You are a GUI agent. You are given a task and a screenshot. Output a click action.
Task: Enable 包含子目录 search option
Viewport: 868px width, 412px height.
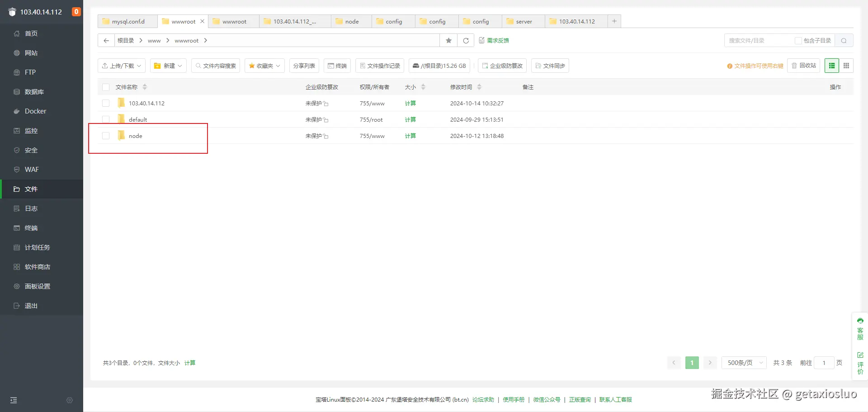point(798,41)
